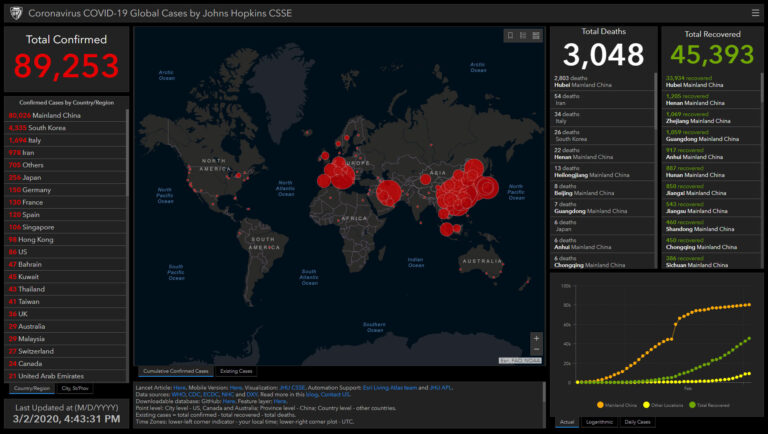
Task: Open the bookmarks icon on the map
Action: [x=510, y=36]
